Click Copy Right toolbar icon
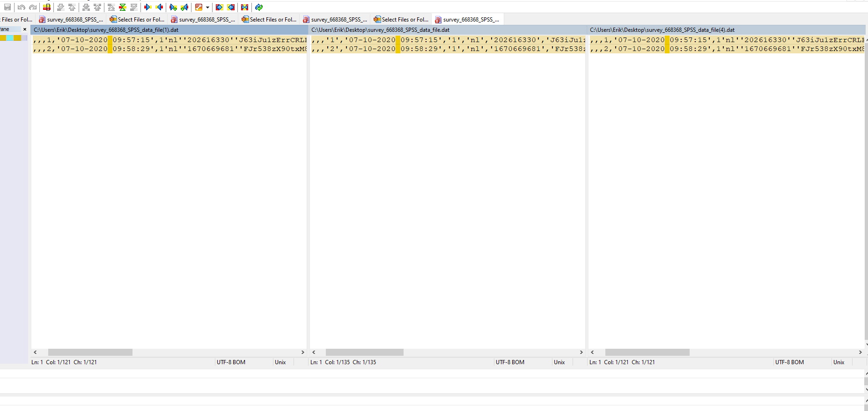Screen dimensions: 868x411 click(x=148, y=7)
